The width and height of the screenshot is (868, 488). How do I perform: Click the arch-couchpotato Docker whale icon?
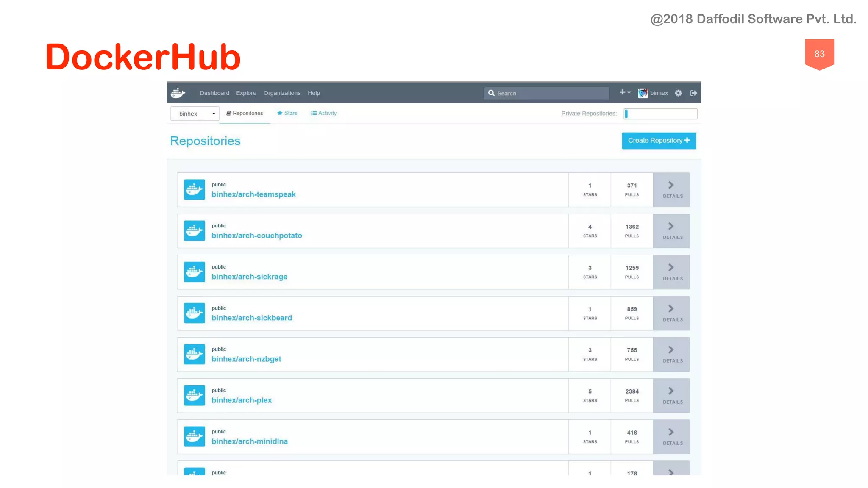click(x=195, y=231)
